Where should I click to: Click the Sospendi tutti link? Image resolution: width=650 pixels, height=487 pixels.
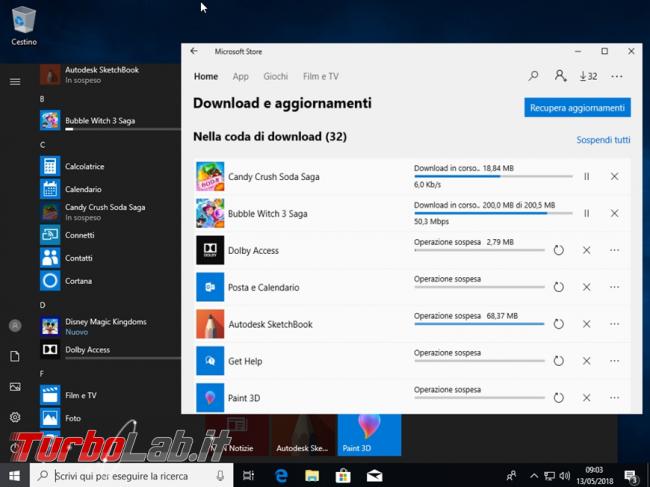click(x=603, y=140)
